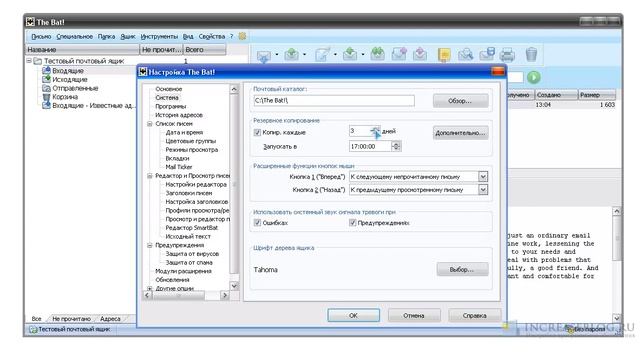
Task: Click the Почтовый каталог path field
Action: point(334,100)
